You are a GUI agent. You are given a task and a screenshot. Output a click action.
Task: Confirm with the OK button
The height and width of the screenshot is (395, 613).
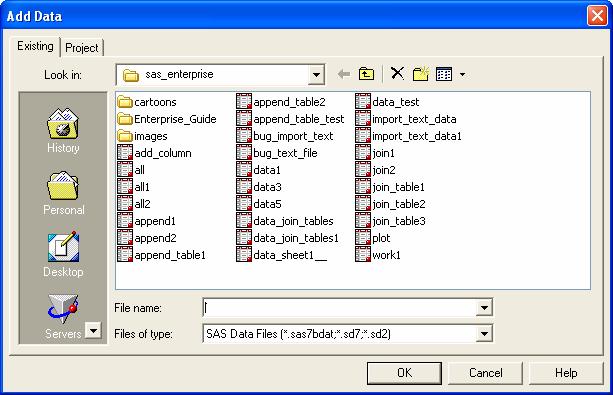(404, 373)
